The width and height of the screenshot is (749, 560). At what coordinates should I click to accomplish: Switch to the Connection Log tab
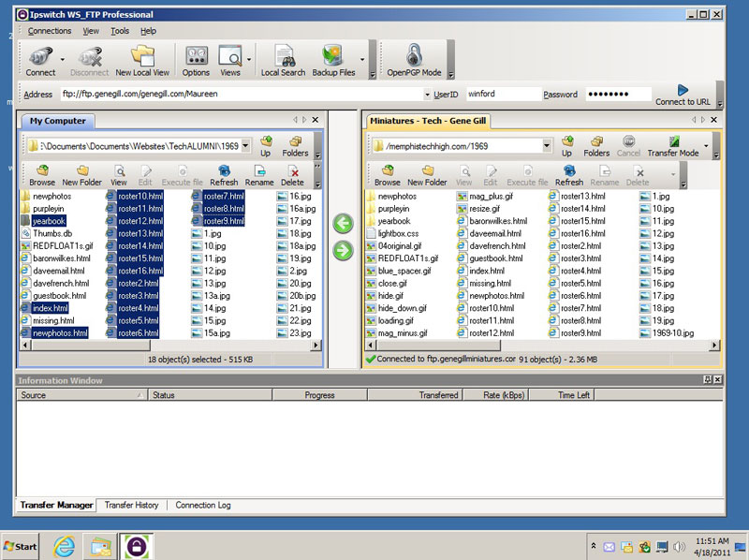click(203, 505)
